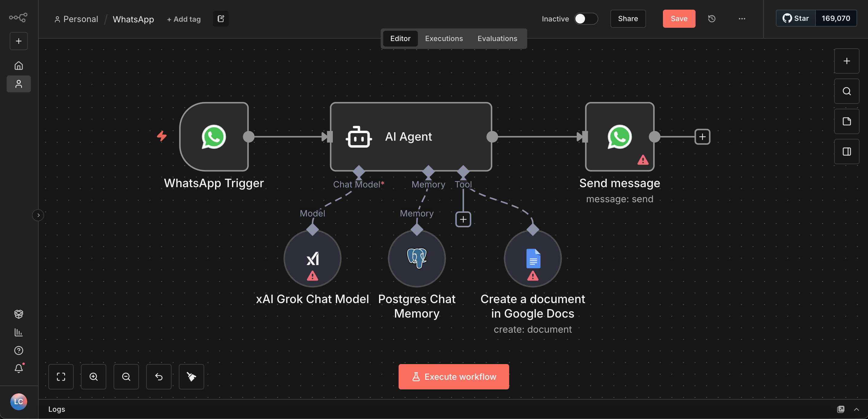This screenshot has height=419, width=868.
Task: Zoom out on the canvas
Action: coord(126,376)
